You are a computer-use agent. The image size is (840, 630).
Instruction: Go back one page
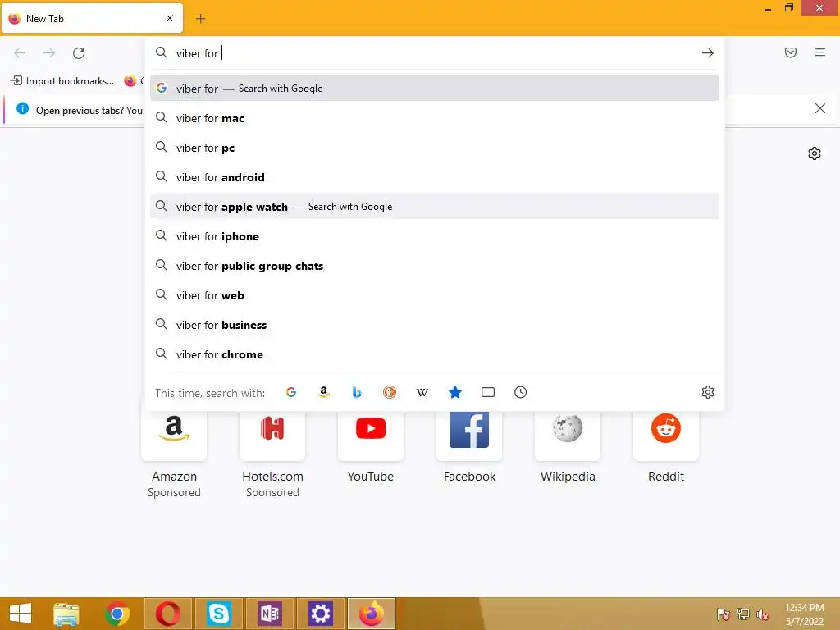click(20, 53)
